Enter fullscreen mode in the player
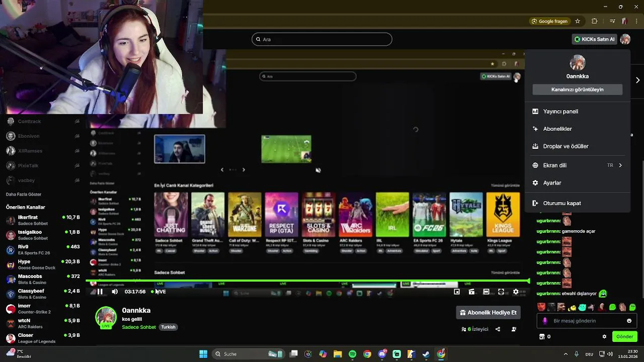 click(501, 292)
